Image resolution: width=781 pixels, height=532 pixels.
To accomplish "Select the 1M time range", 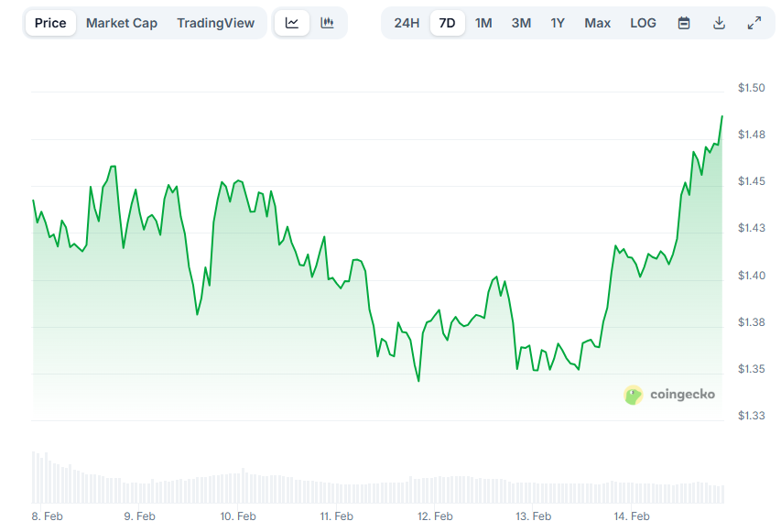I will coord(483,23).
